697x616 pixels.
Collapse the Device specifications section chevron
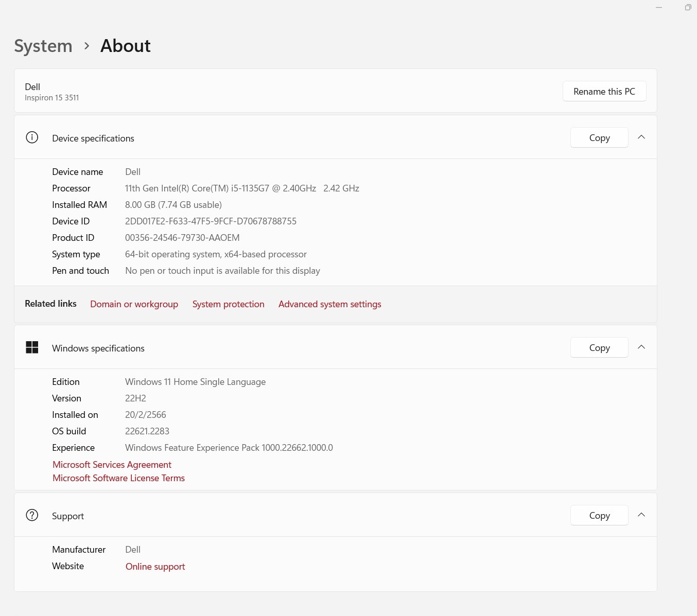(641, 137)
